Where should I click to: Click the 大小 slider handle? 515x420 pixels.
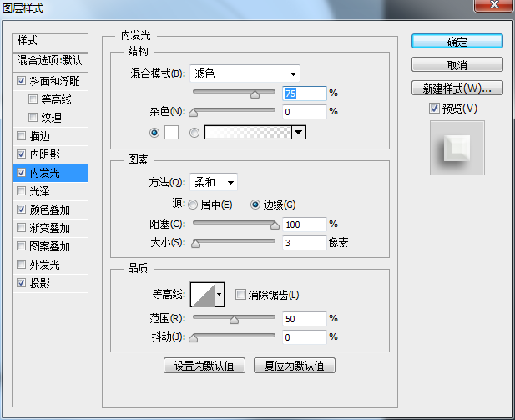point(196,244)
